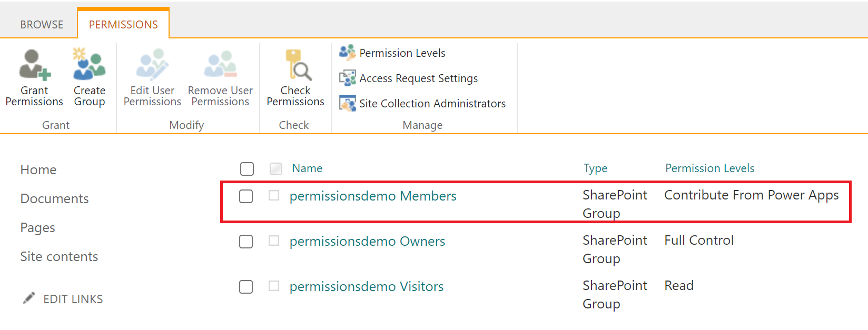Open Site Collection Administrators
868x330 pixels.
pos(432,104)
